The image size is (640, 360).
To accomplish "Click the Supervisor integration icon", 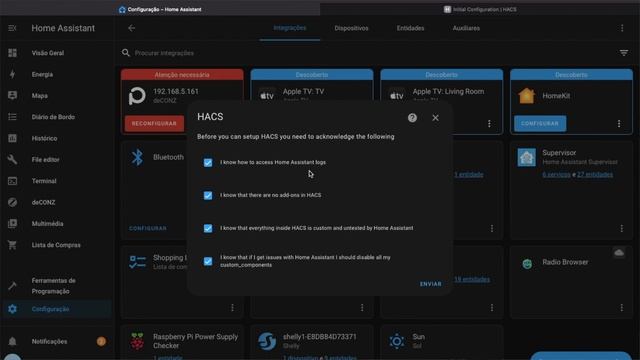I will point(527,157).
